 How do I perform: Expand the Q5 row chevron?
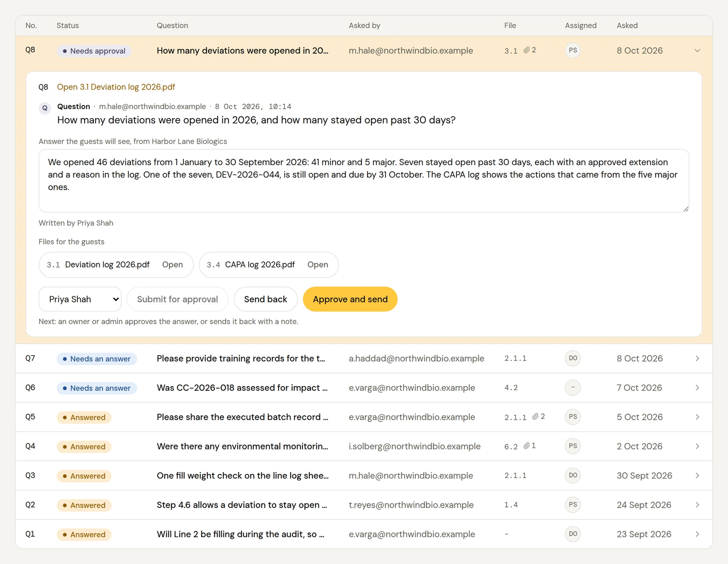697,417
